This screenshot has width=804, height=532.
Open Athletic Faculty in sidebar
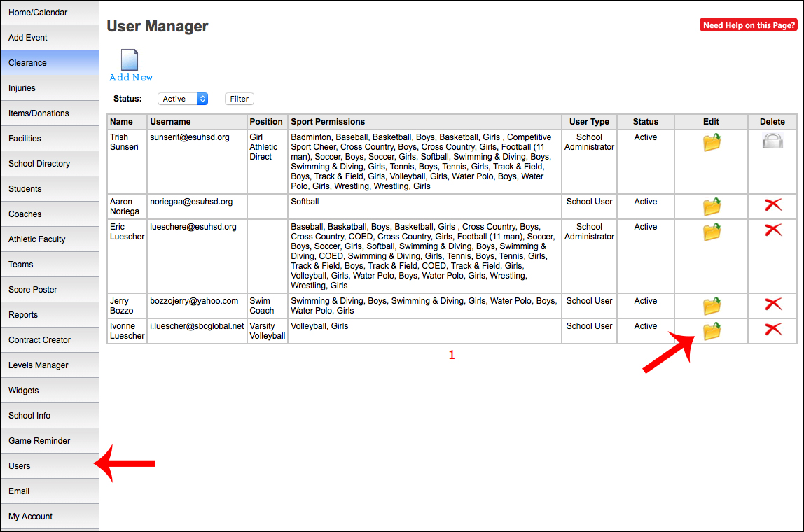pyautogui.click(x=50, y=239)
